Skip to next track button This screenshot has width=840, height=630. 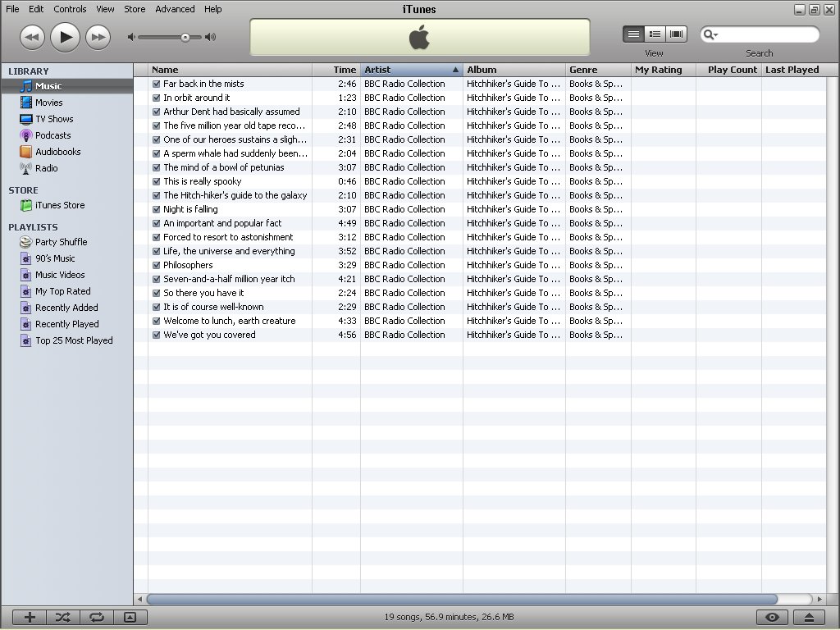click(98, 38)
